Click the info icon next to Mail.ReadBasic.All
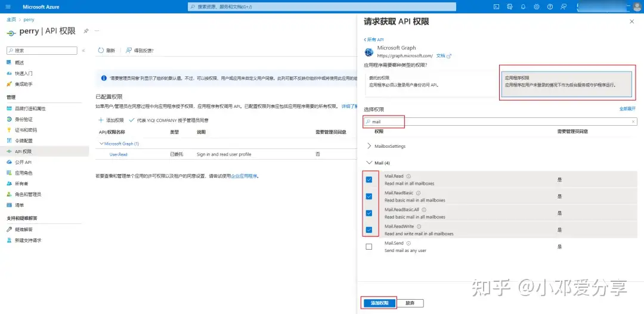 (x=425, y=210)
